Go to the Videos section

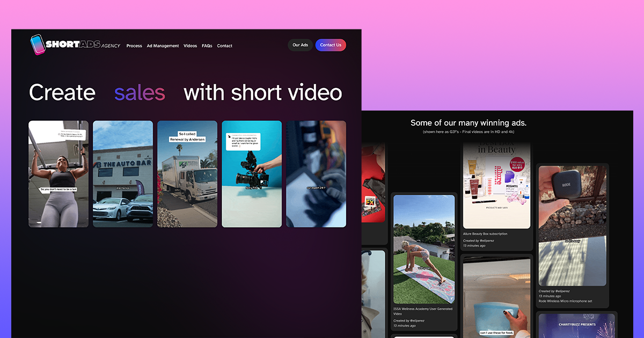click(x=190, y=46)
